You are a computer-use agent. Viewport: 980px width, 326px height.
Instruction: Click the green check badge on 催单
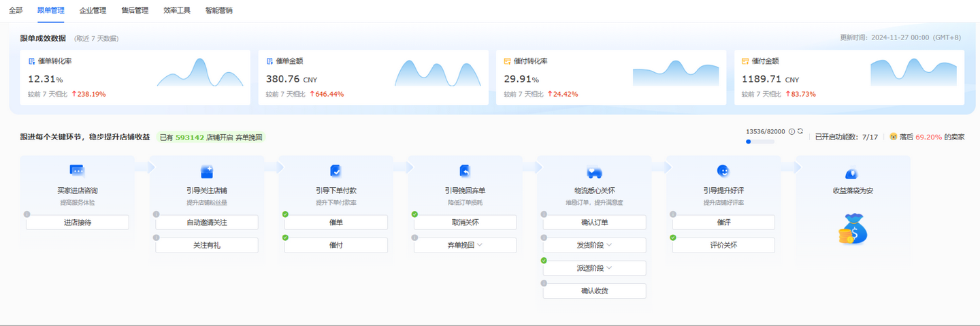(285, 214)
